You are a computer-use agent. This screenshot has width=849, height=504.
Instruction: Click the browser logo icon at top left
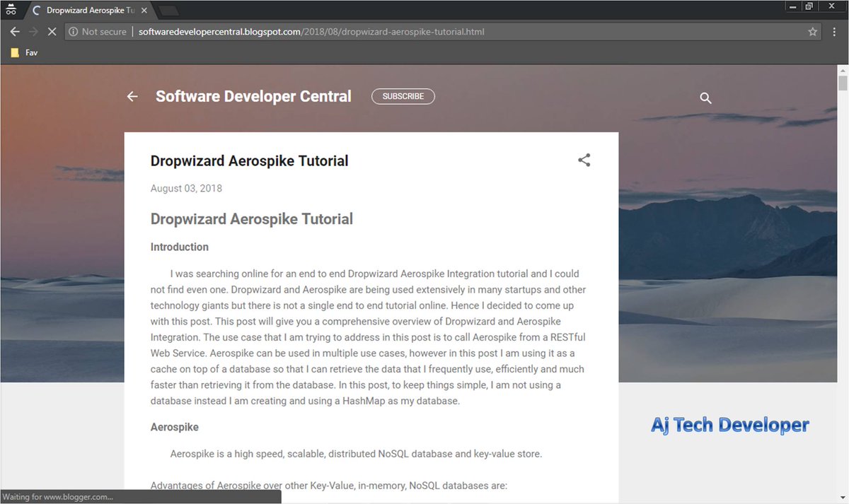point(11,10)
